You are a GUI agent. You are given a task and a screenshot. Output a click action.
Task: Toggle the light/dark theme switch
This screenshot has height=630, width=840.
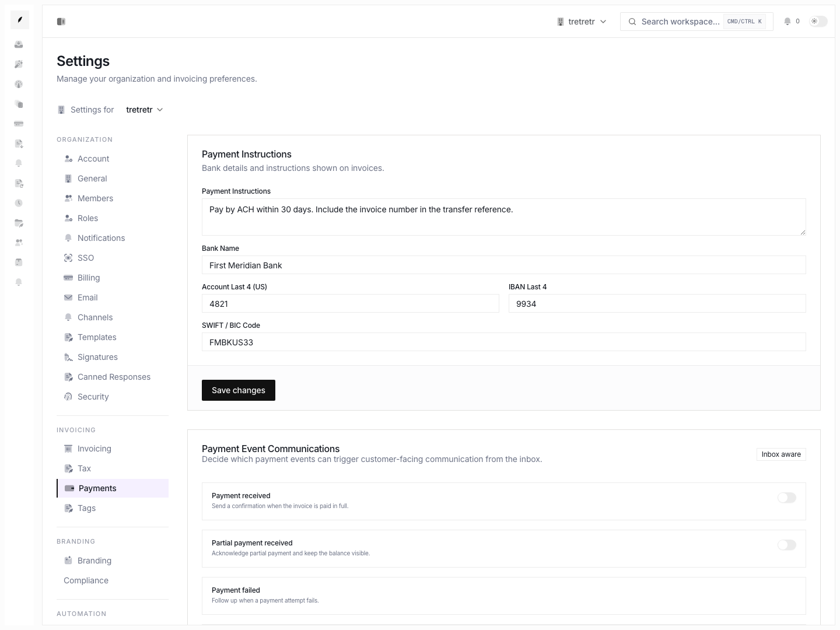pos(818,22)
